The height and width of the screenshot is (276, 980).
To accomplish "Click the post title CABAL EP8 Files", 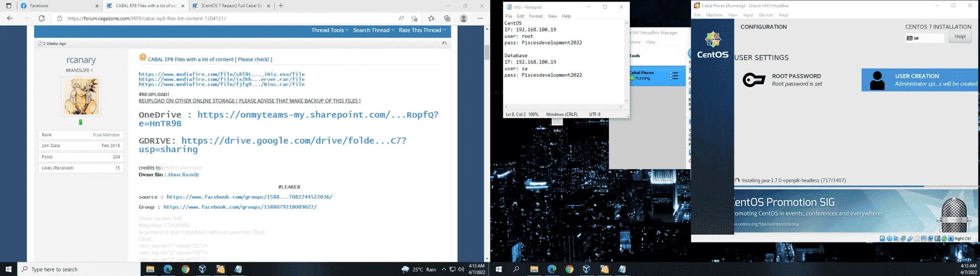I will 210,59.
